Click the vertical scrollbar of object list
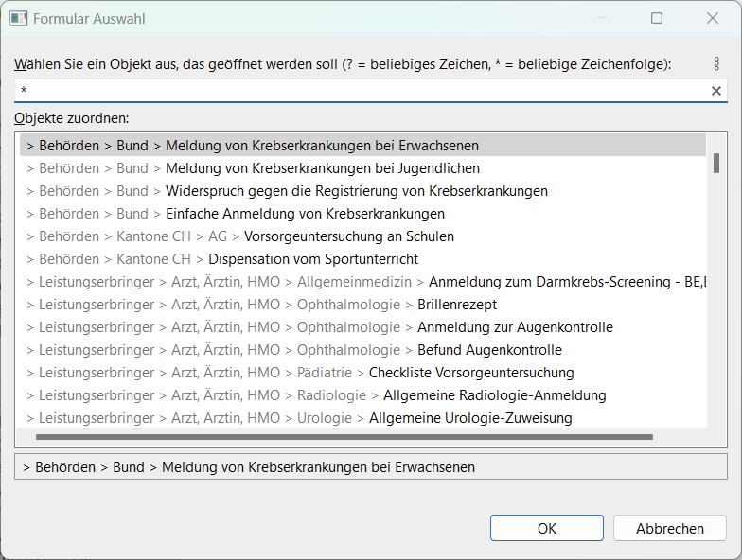This screenshot has width=742, height=560. coord(716,165)
